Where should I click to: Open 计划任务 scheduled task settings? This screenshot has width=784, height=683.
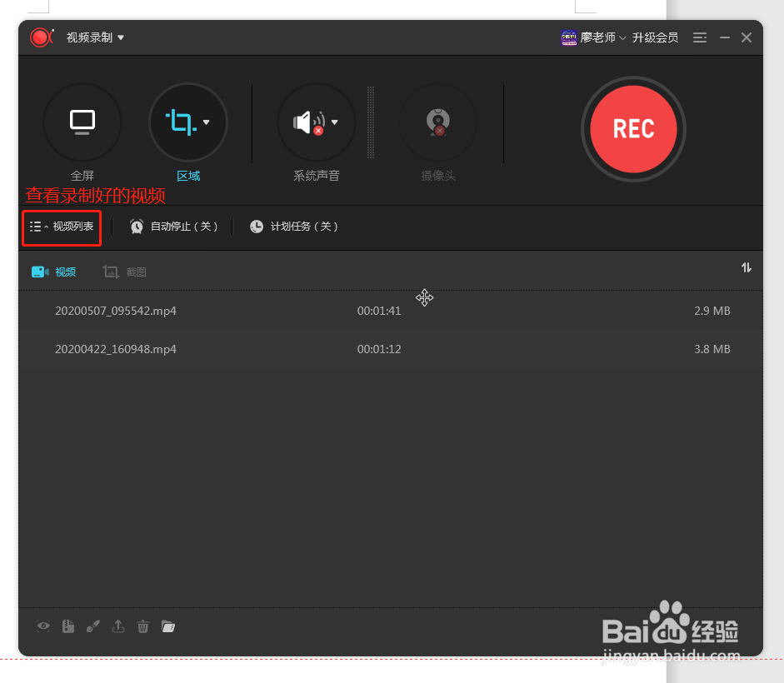point(293,227)
